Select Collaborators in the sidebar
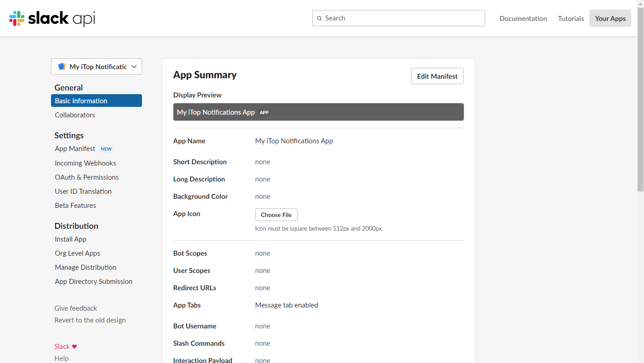The height and width of the screenshot is (363, 644). point(75,115)
